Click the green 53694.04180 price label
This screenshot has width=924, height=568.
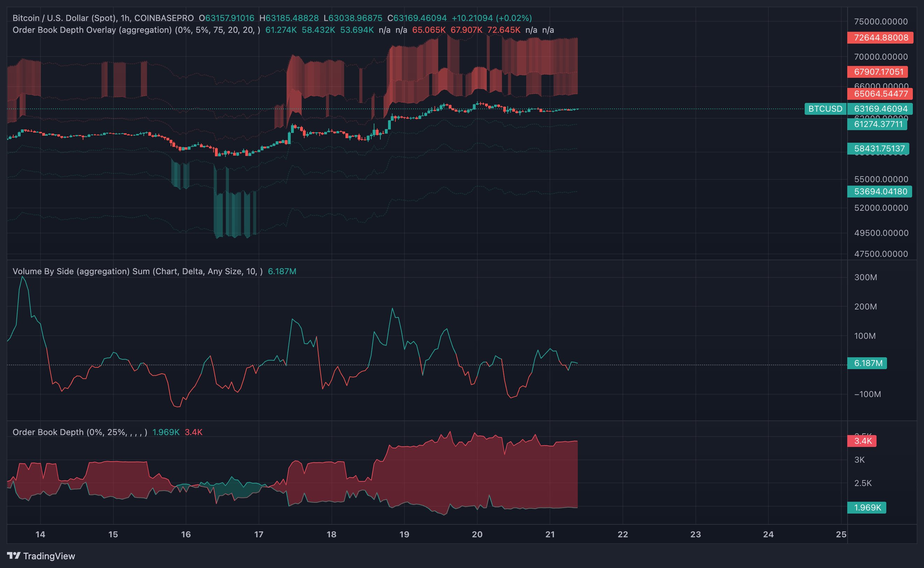(879, 191)
